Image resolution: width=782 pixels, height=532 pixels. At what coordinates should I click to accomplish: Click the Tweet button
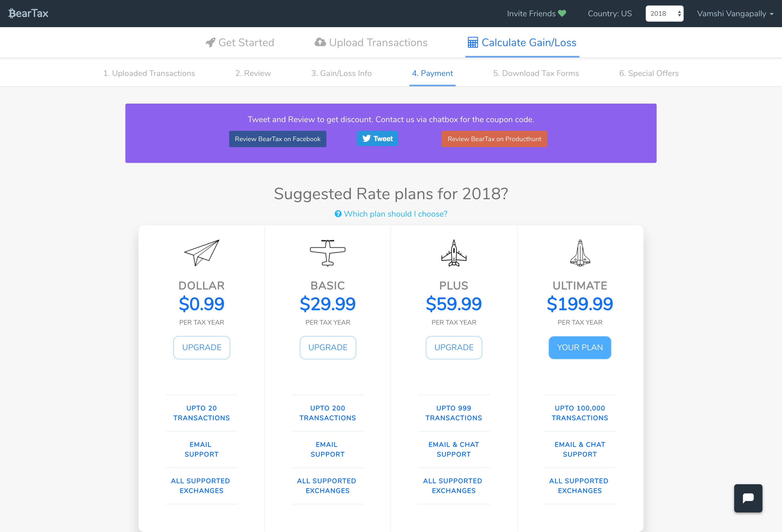click(x=377, y=138)
